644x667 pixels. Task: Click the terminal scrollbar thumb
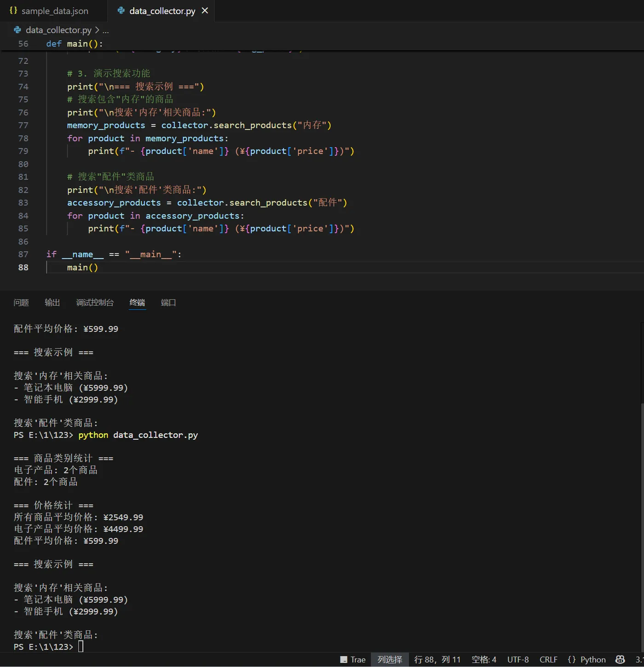pyautogui.click(x=642, y=527)
